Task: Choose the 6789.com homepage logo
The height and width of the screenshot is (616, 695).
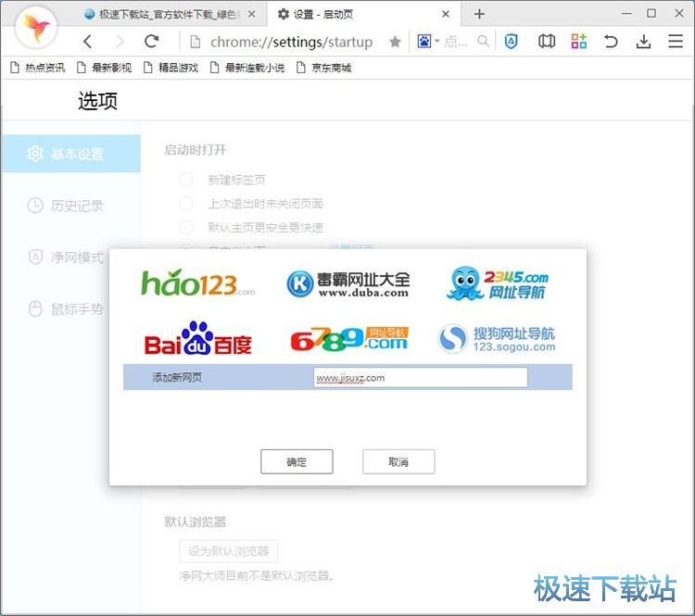Action: point(349,339)
